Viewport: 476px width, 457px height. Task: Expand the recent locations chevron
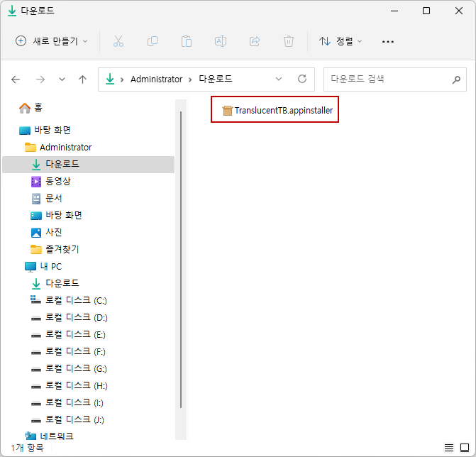coord(62,79)
